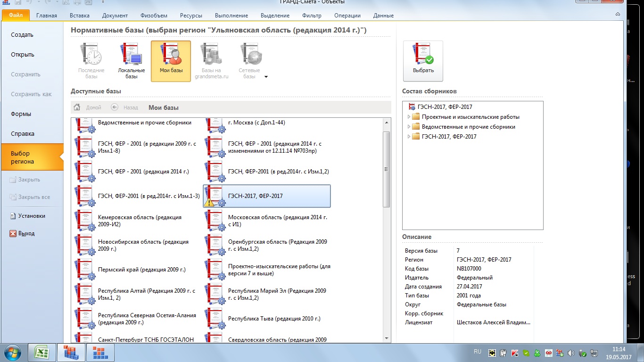Image resolution: width=644 pixels, height=362 pixels.
Task: Switch to the Главная ribbon tab
Action: click(47, 16)
